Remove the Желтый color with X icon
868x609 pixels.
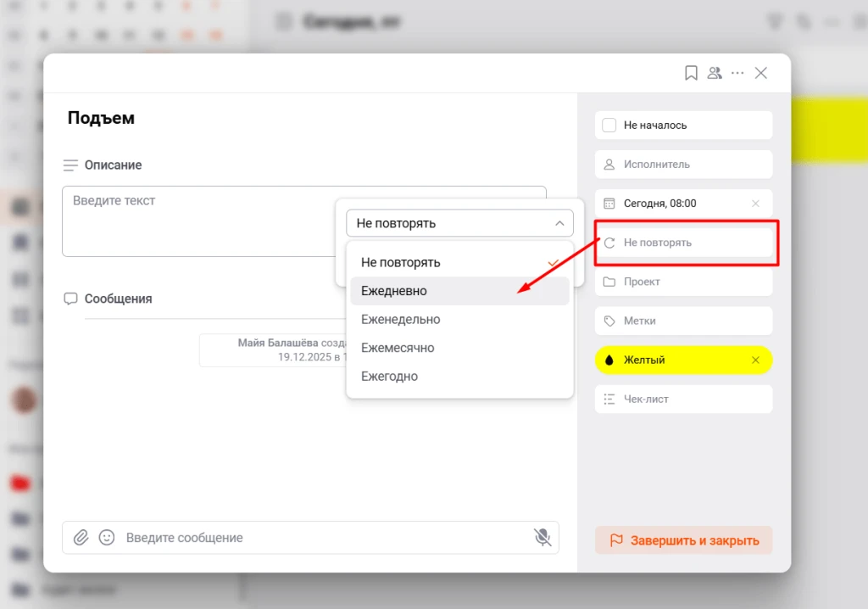pos(755,360)
